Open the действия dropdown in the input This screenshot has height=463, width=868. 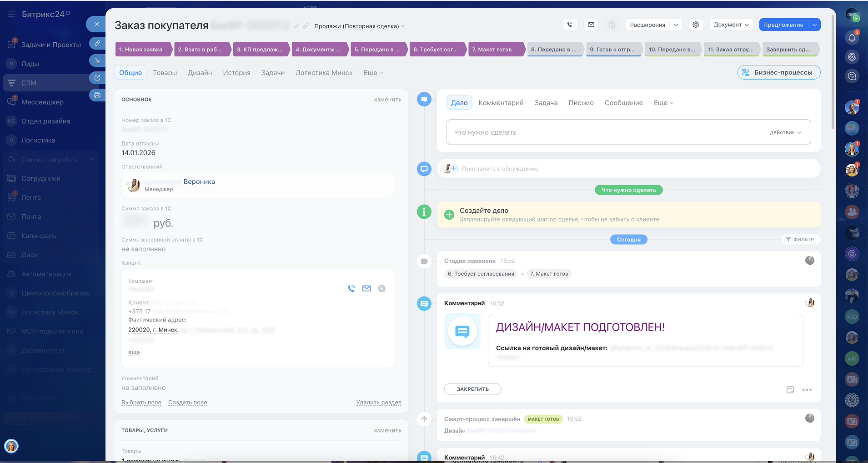click(x=785, y=132)
